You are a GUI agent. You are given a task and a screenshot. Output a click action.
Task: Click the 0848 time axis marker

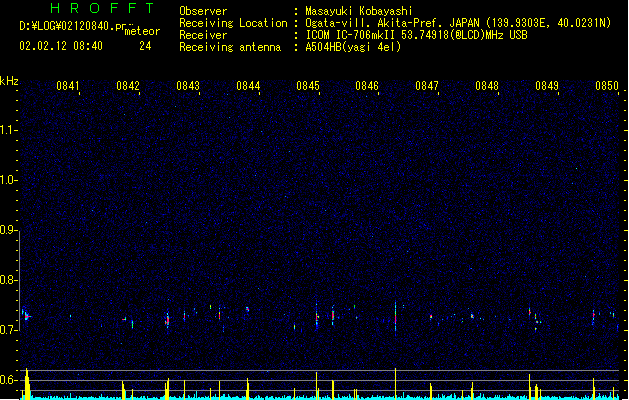(487, 86)
